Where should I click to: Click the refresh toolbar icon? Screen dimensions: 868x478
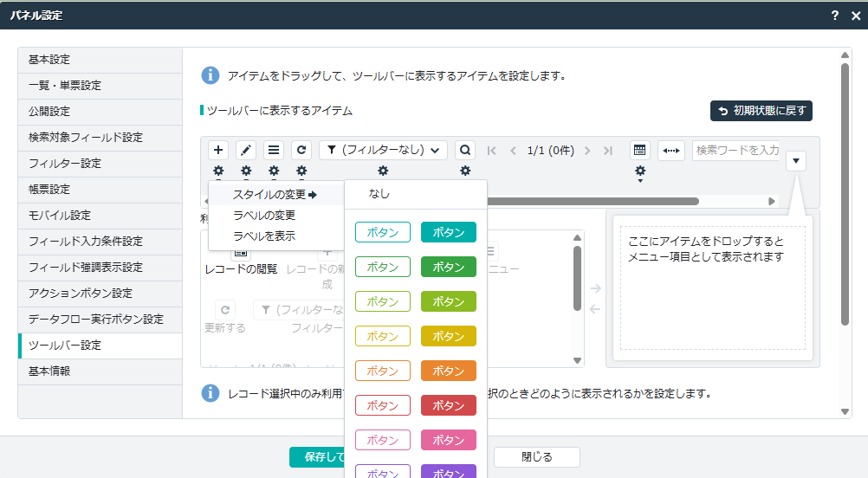tap(301, 150)
